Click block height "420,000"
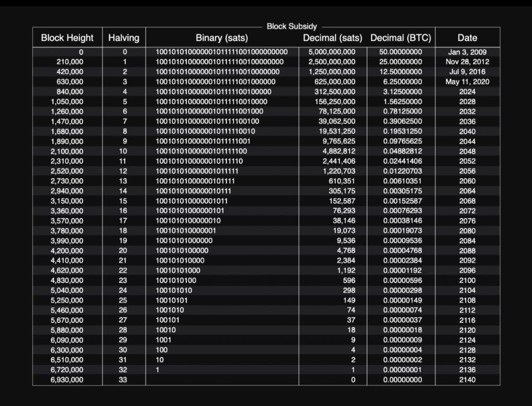The image size is (532, 406). click(x=70, y=71)
